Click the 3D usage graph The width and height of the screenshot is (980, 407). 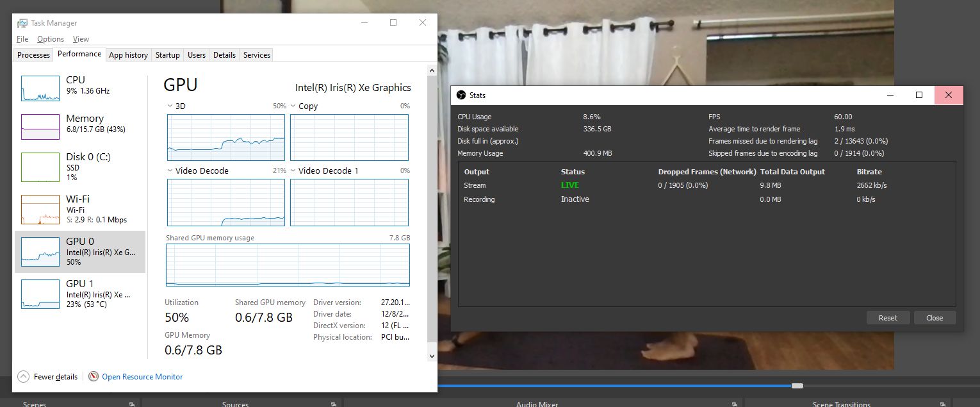[x=226, y=137]
